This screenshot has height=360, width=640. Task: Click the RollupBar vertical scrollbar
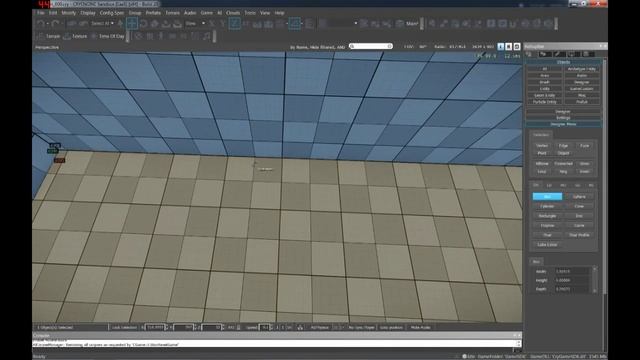(x=605, y=176)
